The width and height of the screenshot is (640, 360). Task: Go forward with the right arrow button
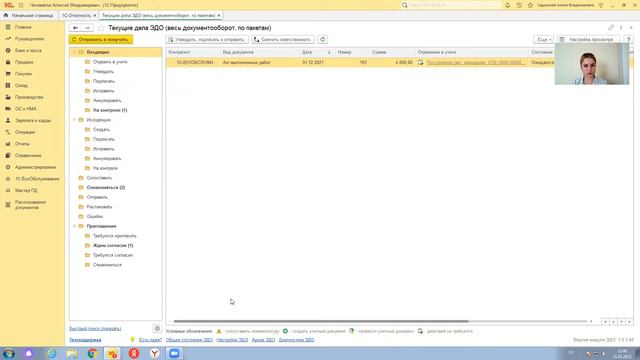point(87,28)
